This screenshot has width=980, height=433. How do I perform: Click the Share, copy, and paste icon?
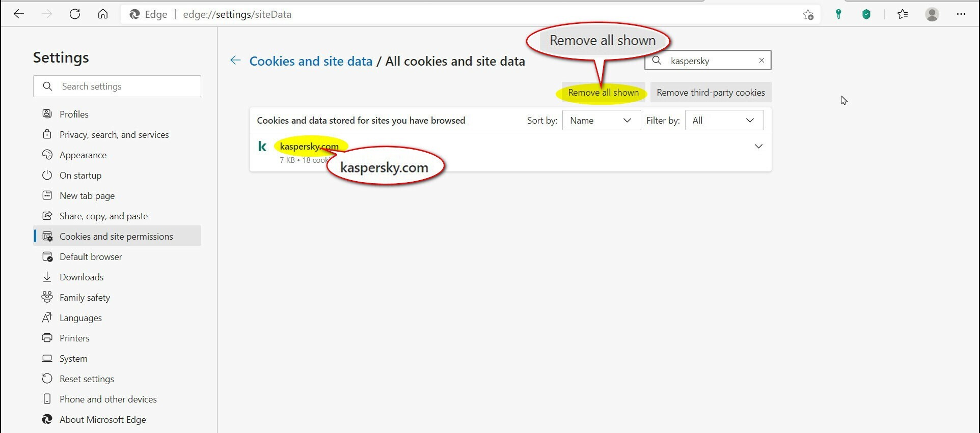click(x=47, y=216)
